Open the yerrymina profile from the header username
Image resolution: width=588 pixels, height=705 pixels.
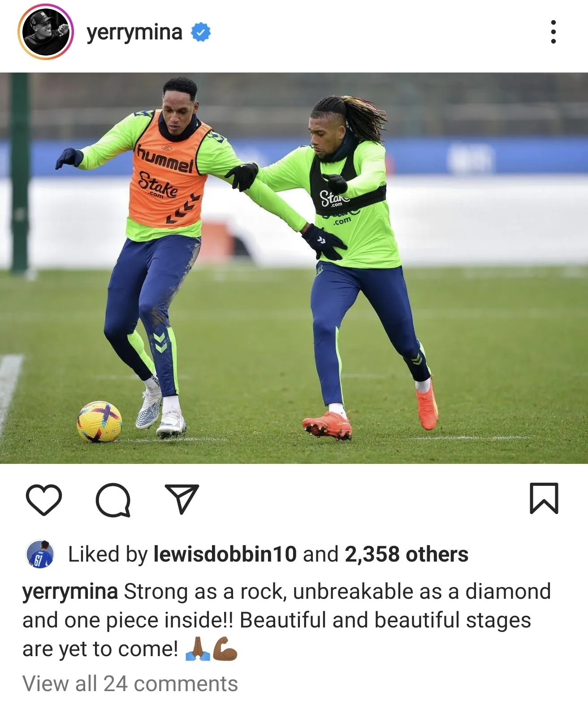[x=134, y=32]
